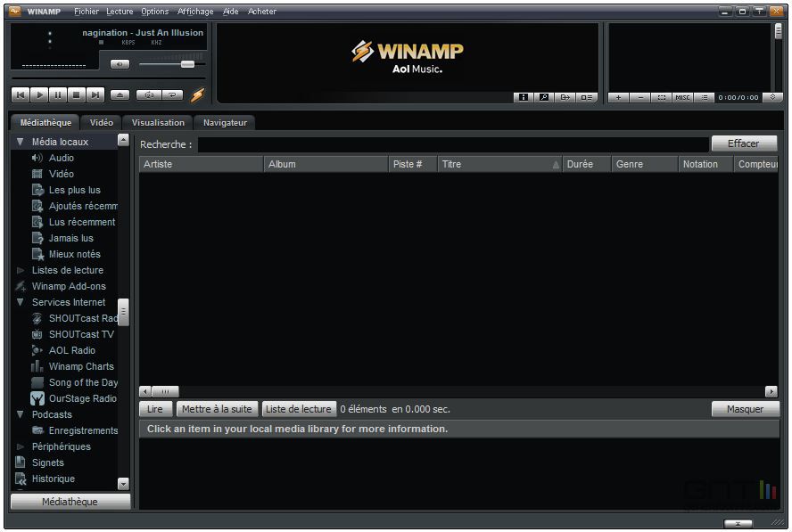
Task: Collapse the Services Internet node
Action: point(21,302)
